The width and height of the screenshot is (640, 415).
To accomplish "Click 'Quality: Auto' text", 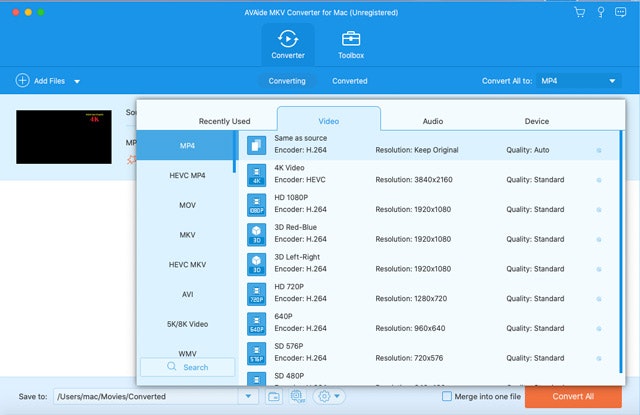I will pyautogui.click(x=528, y=150).
